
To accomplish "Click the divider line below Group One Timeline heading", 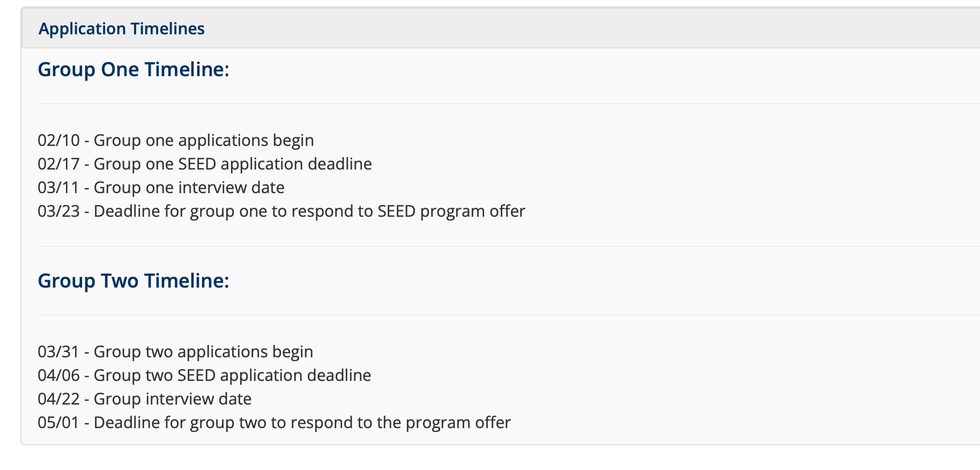I will click(482, 104).
